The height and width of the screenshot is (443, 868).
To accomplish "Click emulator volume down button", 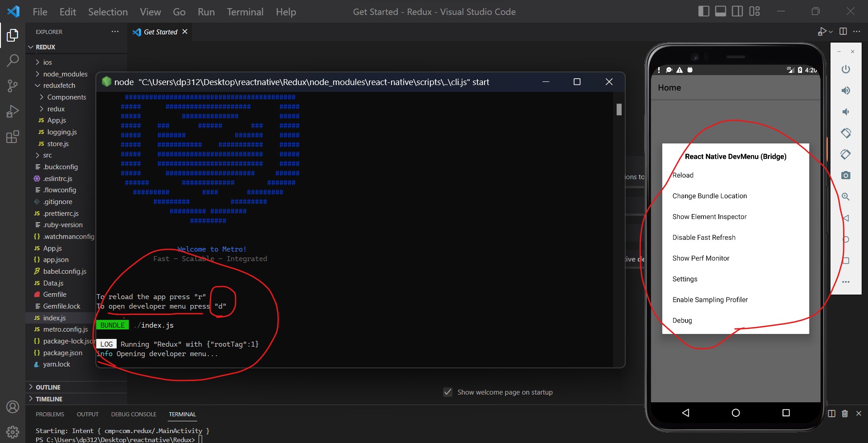I will (846, 112).
